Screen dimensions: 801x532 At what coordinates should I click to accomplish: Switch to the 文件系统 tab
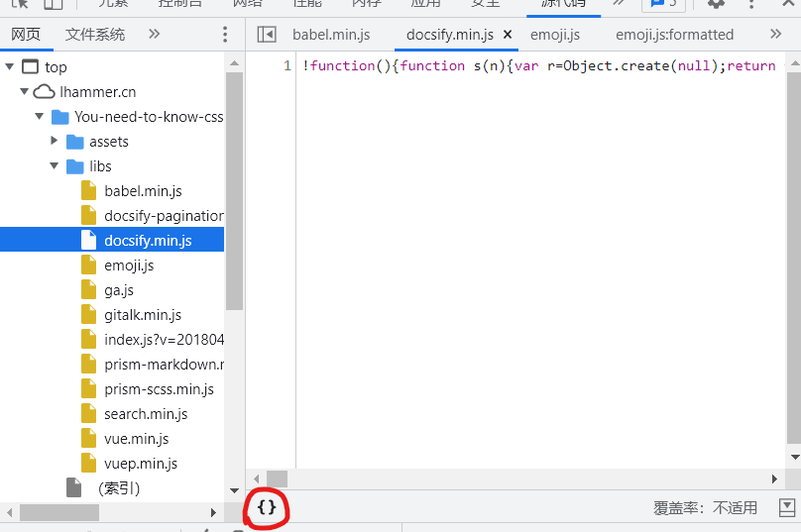point(95,35)
